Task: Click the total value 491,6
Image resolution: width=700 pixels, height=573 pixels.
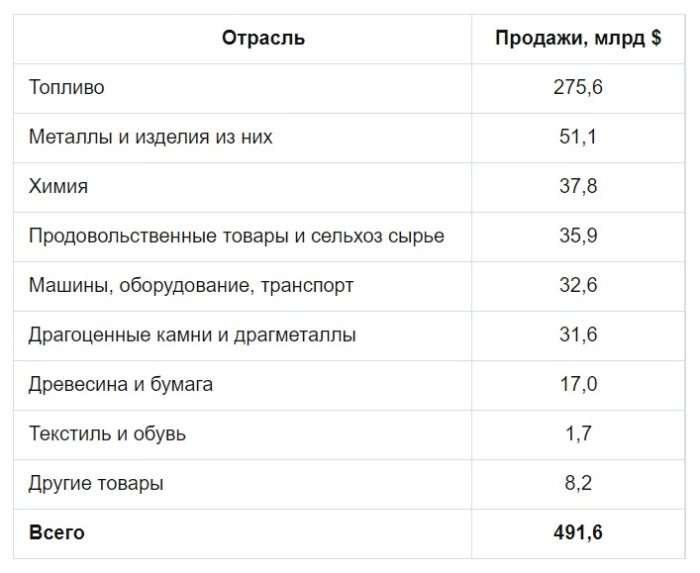Action: (578, 533)
